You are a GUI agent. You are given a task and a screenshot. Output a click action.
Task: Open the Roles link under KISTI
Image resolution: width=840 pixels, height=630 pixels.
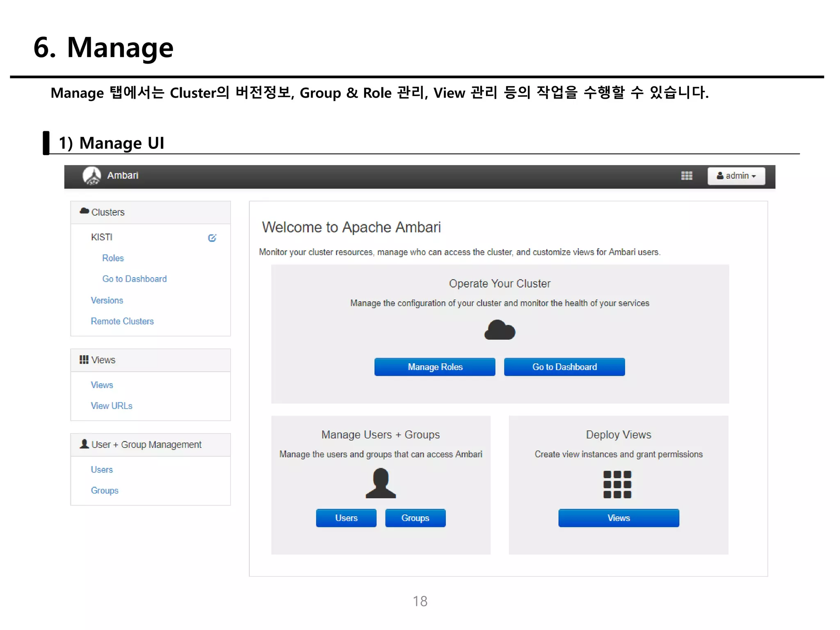(x=113, y=258)
